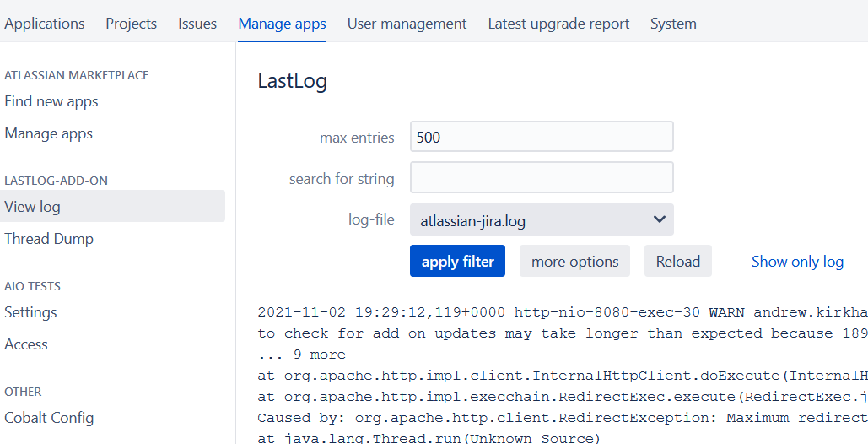The height and width of the screenshot is (444, 868).
Task: Click Find new apps in sidebar
Action: 51,101
